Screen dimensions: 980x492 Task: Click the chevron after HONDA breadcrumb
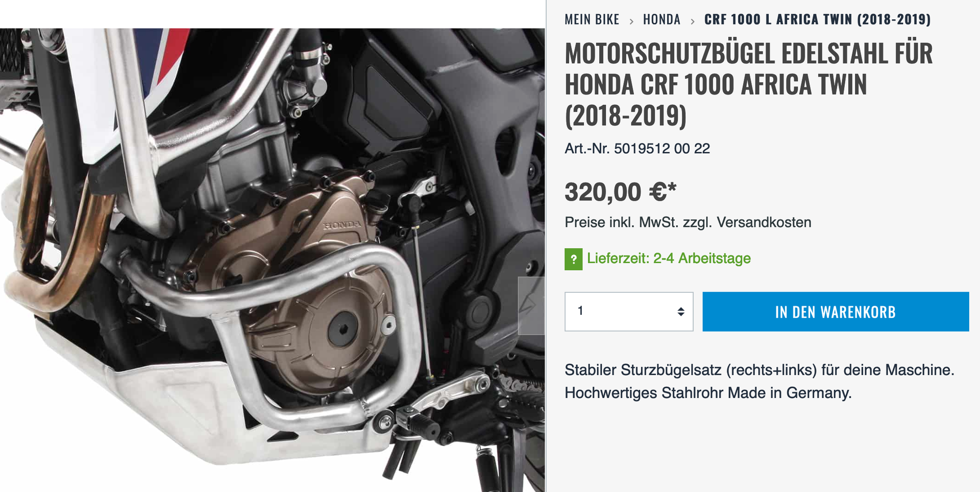pyautogui.click(x=693, y=21)
